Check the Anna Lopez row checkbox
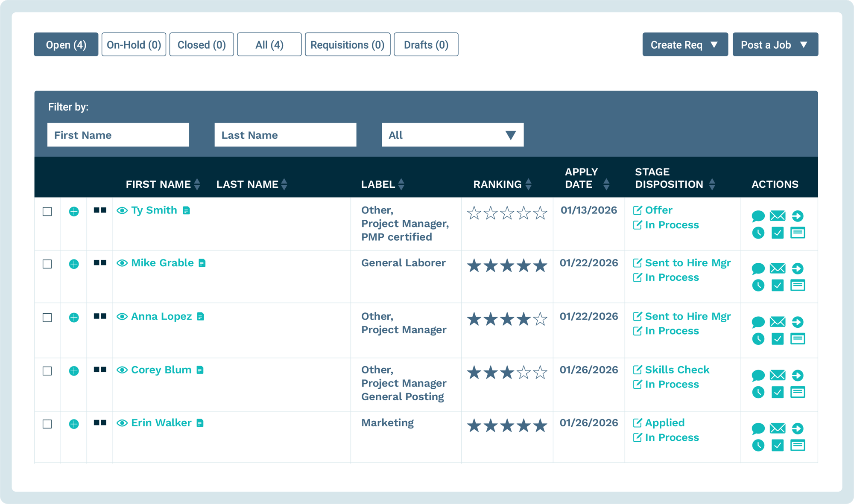 coord(47,318)
